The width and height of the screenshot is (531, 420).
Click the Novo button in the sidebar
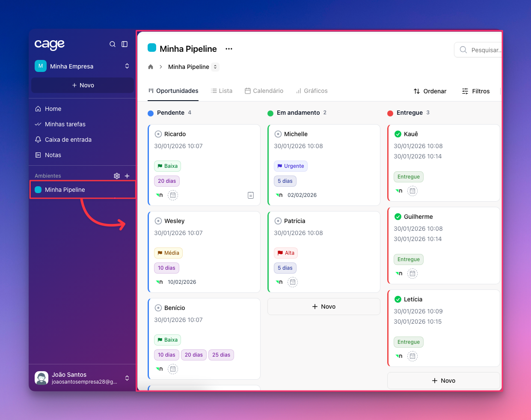pyautogui.click(x=83, y=85)
